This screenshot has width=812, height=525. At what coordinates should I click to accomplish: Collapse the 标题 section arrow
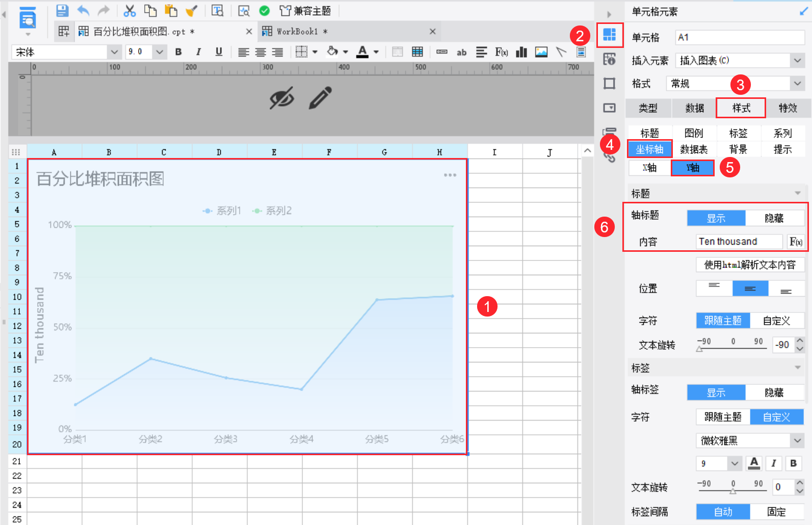[x=798, y=193]
